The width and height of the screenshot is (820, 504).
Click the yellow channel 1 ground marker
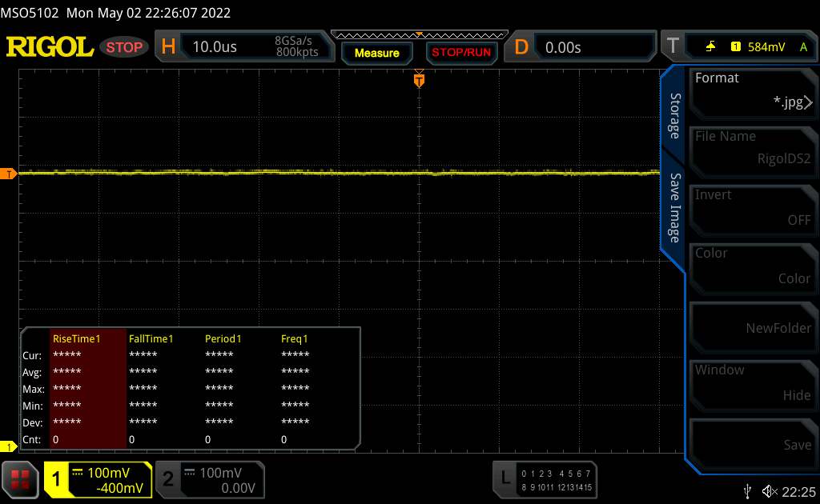click(x=10, y=446)
